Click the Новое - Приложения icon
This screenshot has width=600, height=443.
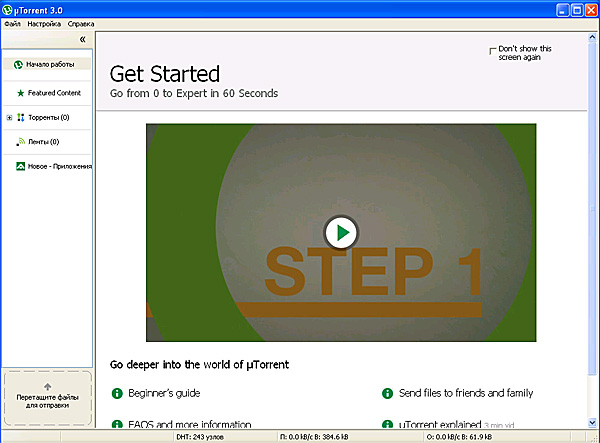(20, 166)
